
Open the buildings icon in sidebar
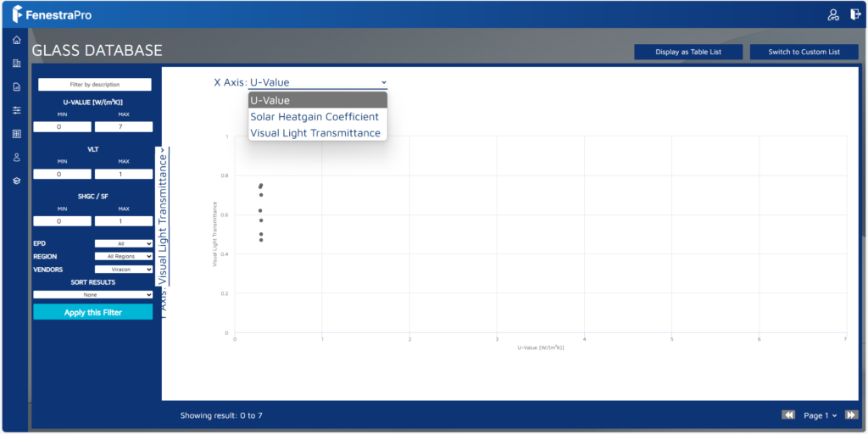[x=17, y=63]
